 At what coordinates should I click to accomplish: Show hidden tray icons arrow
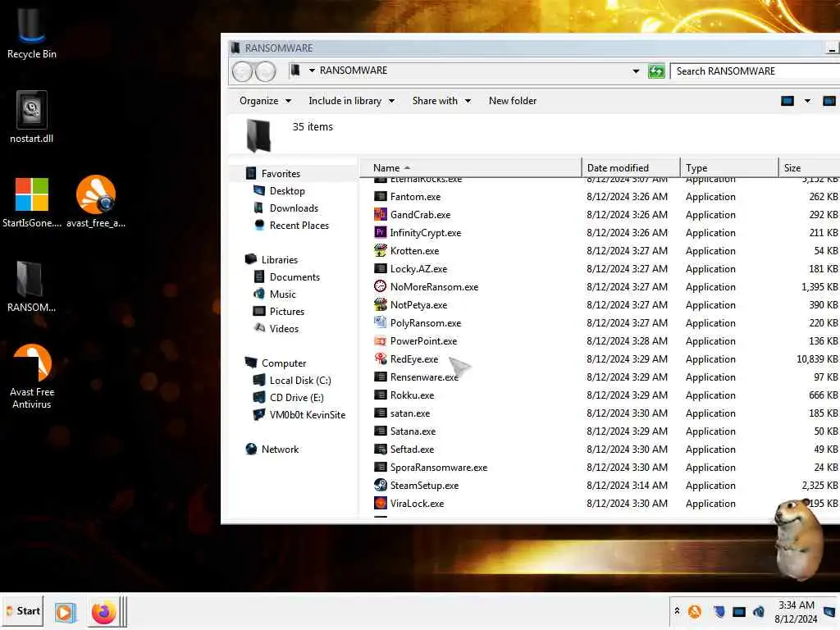pyautogui.click(x=677, y=610)
